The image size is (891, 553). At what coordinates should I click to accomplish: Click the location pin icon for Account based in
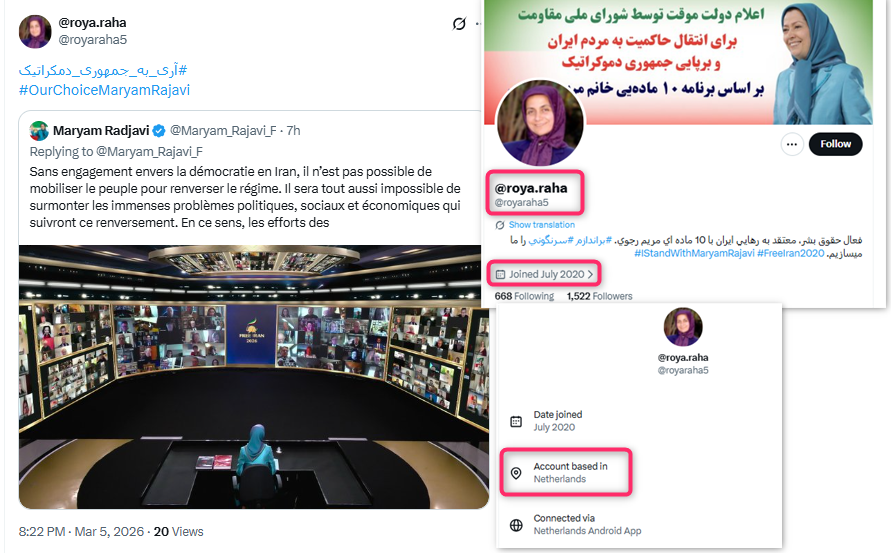(516, 473)
